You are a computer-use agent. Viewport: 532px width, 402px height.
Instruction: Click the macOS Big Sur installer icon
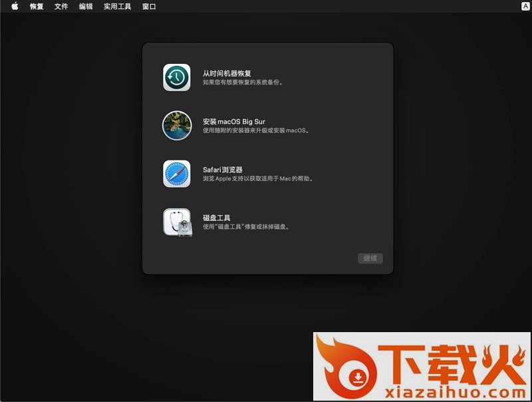[177, 125]
